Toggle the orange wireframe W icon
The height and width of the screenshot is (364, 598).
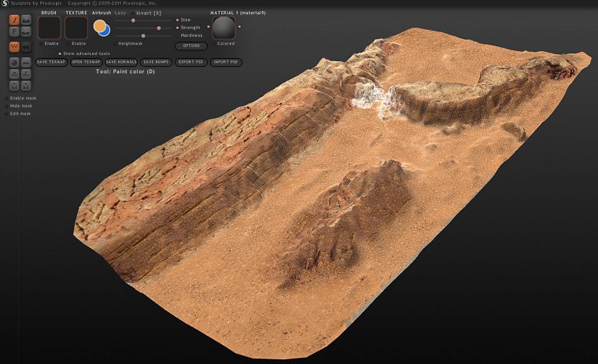pos(14,46)
